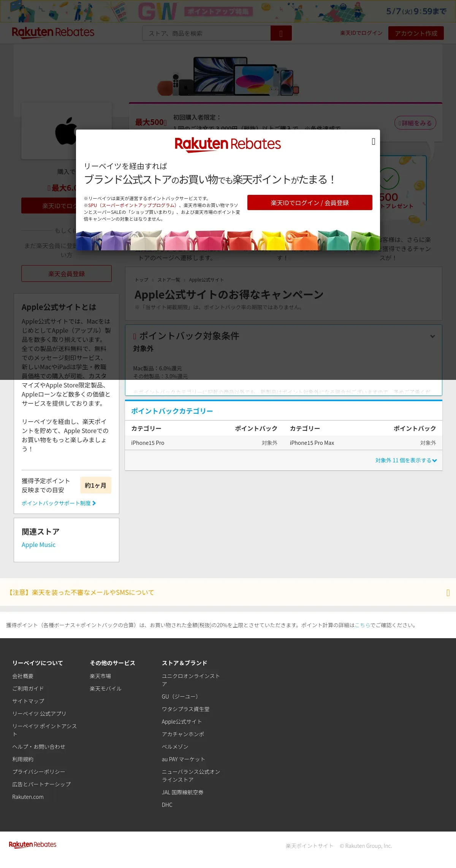Open the SPU（スーパーポイントアッププログラム） link in popup
Screen dimensions: 456x868
tap(133, 205)
